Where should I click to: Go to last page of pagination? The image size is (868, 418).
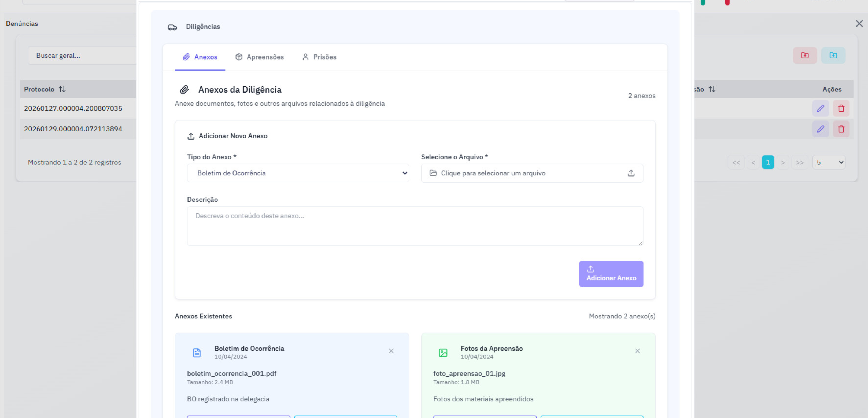coord(800,163)
